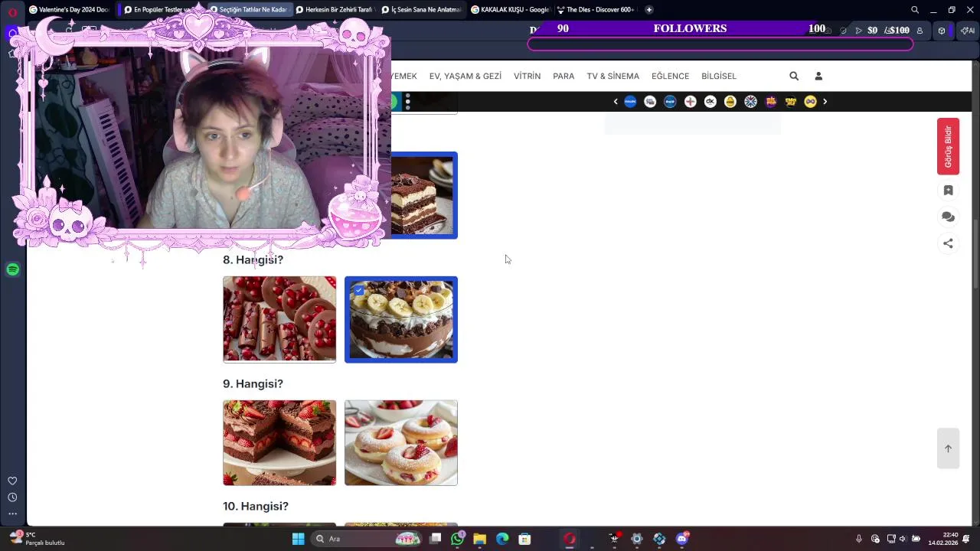Open the Settings gear in the taskbar

point(637,539)
